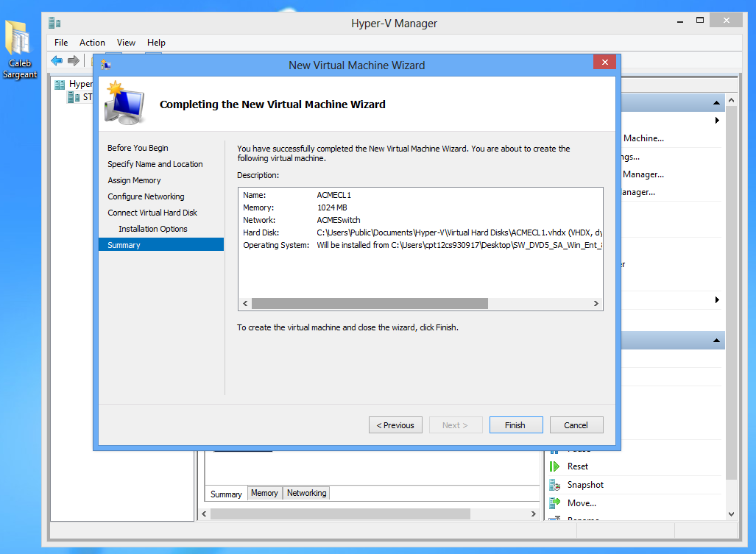Image resolution: width=756 pixels, height=554 pixels.
Task: Open the View menu
Action: (126, 43)
